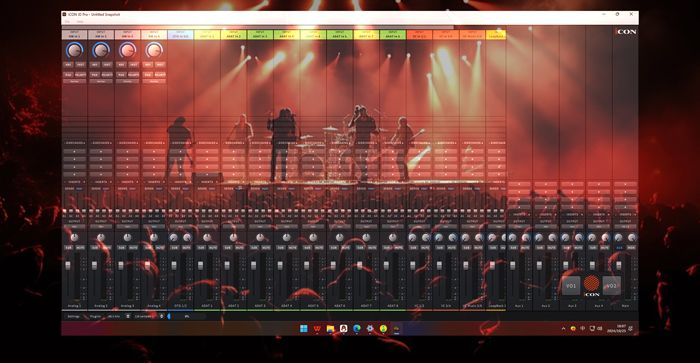Click the gain knob on the fourth analog input

pyautogui.click(x=154, y=50)
